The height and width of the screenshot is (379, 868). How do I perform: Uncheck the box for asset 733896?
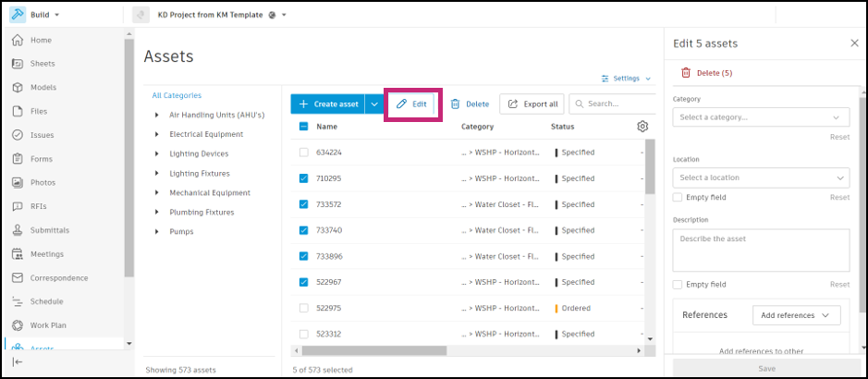pos(303,256)
